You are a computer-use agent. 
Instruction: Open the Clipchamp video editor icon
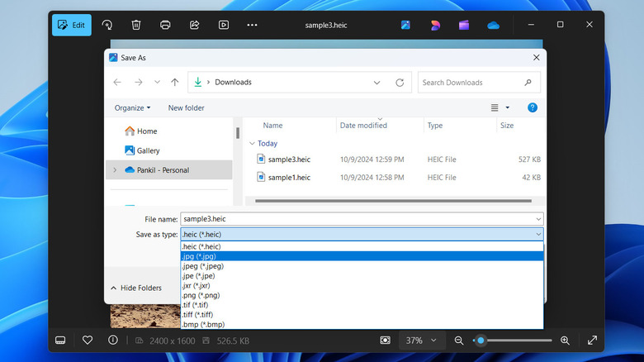pyautogui.click(x=464, y=25)
